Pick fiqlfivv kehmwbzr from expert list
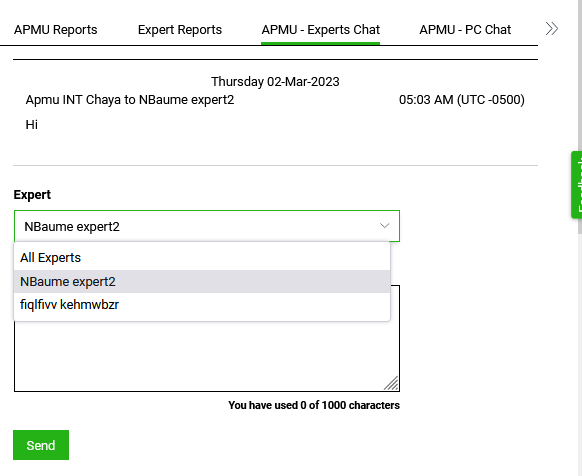Screen dimensions: 582x476 point(202,304)
